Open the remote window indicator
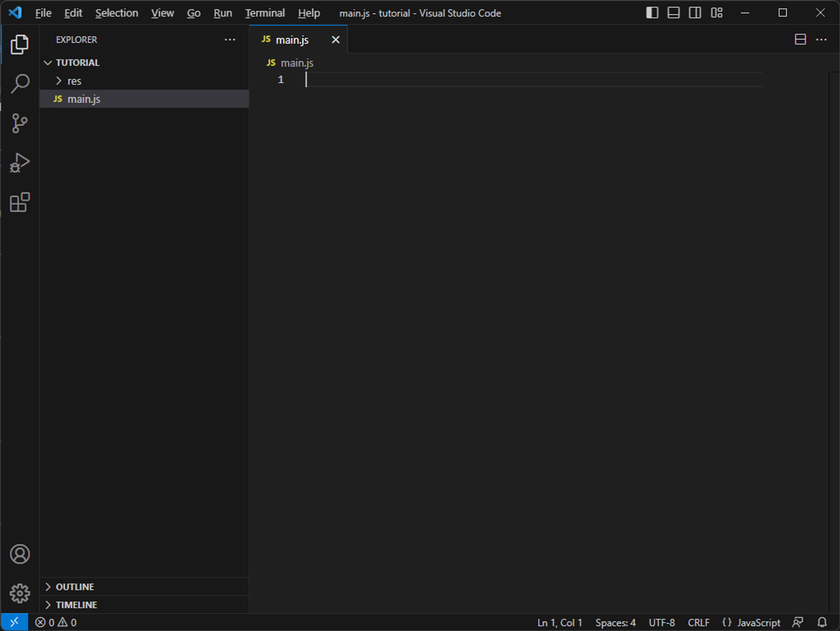840x631 pixels. click(x=14, y=622)
